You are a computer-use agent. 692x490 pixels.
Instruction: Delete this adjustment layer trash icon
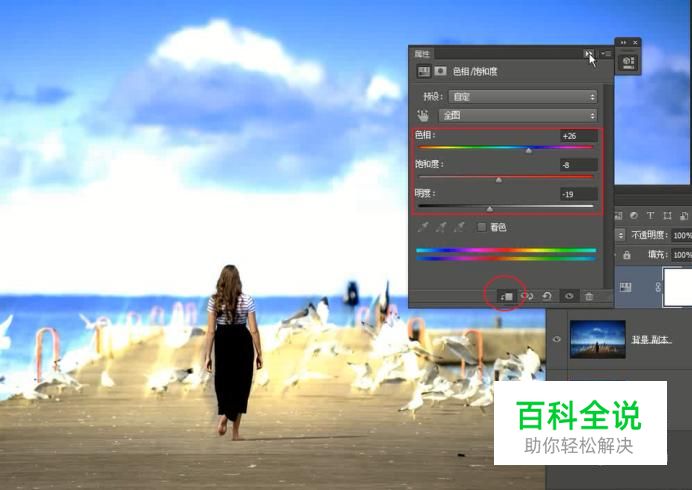coord(589,296)
